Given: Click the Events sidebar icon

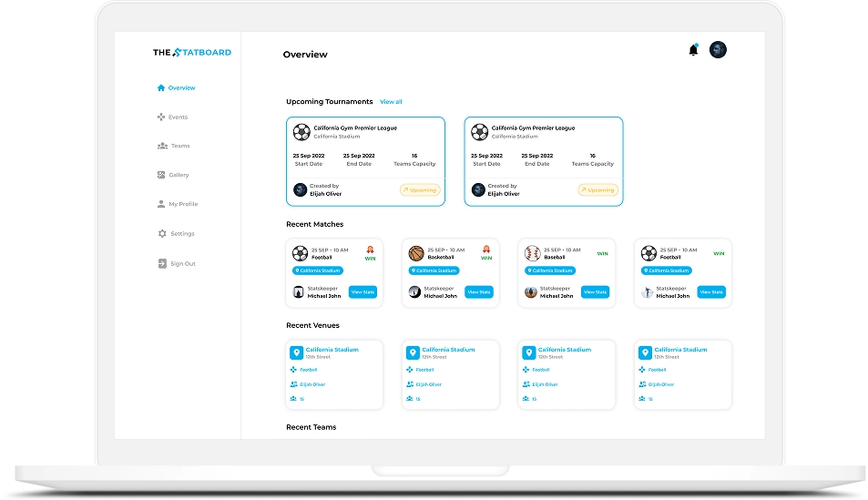Looking at the screenshot, I should pos(161,117).
